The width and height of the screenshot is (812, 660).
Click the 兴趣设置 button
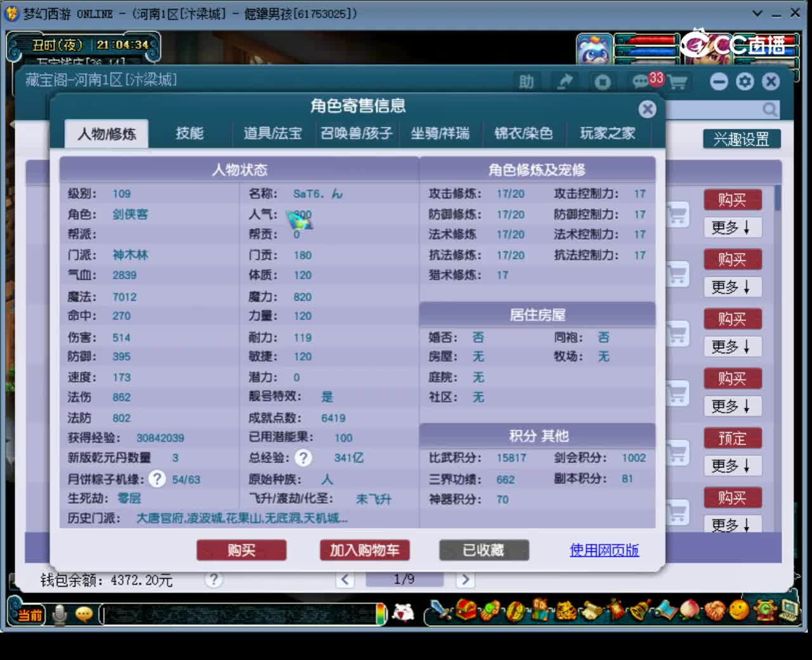742,139
